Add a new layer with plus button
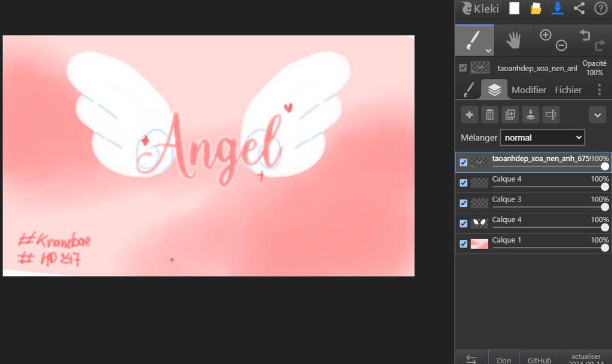 point(470,115)
